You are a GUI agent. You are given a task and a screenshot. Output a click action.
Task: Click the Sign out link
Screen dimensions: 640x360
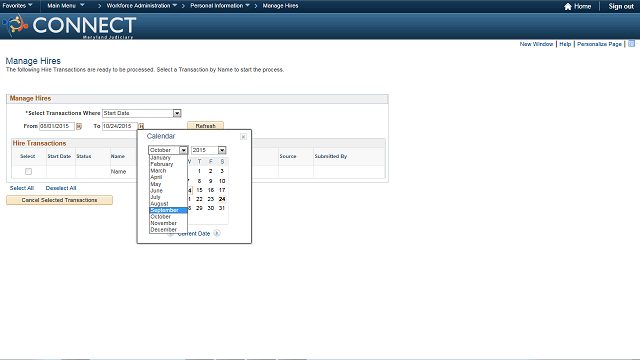click(621, 6)
